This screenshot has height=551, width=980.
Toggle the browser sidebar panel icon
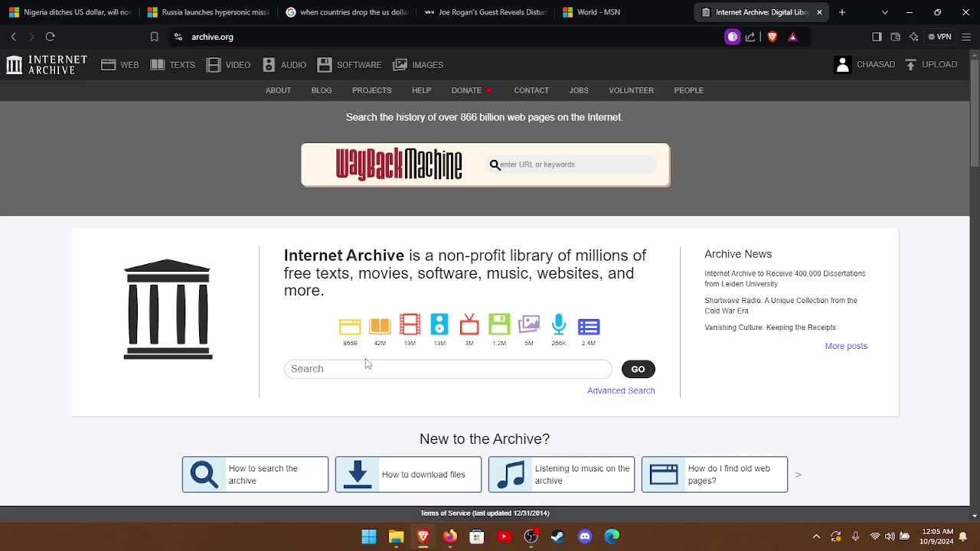(x=877, y=37)
